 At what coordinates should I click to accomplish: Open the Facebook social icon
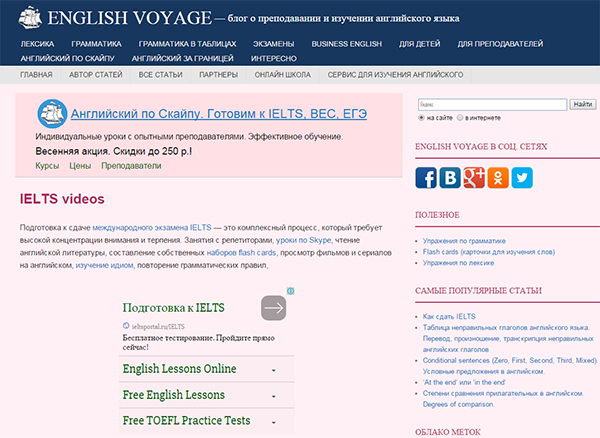[x=427, y=178]
